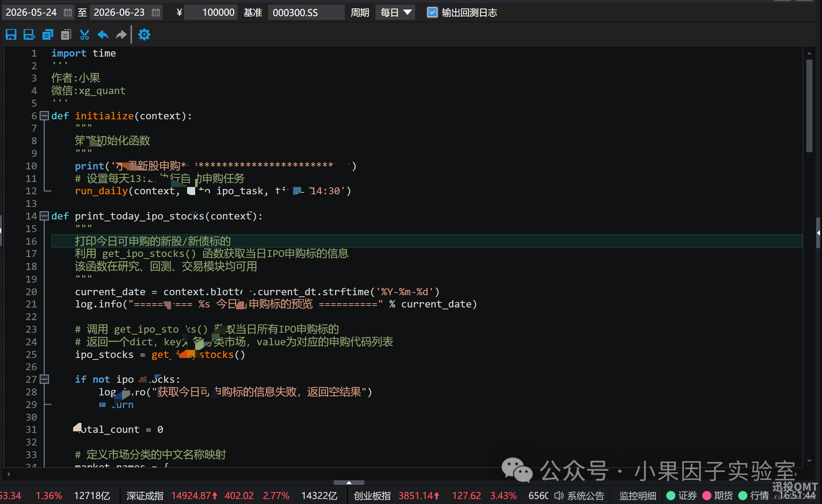Click highlighted line 打印今日可申购的新股/新债标的
Viewport: 822px width, 504px height.
(427, 241)
